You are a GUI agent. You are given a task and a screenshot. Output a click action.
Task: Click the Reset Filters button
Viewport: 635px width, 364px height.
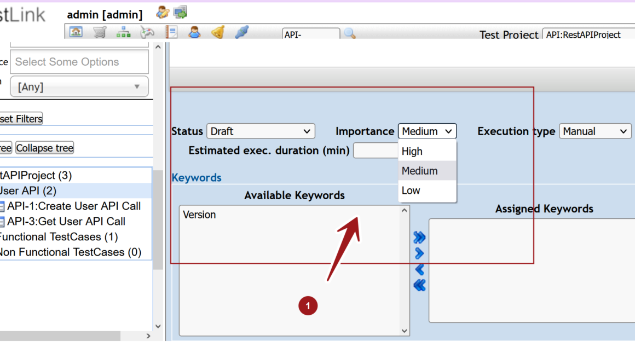coord(21,118)
